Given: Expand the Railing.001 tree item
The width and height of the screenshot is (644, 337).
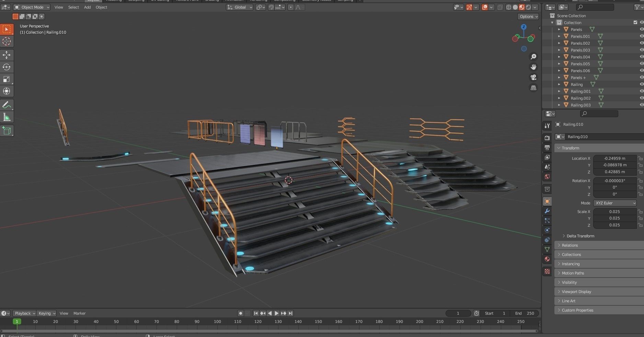Looking at the screenshot, I should click(x=559, y=91).
